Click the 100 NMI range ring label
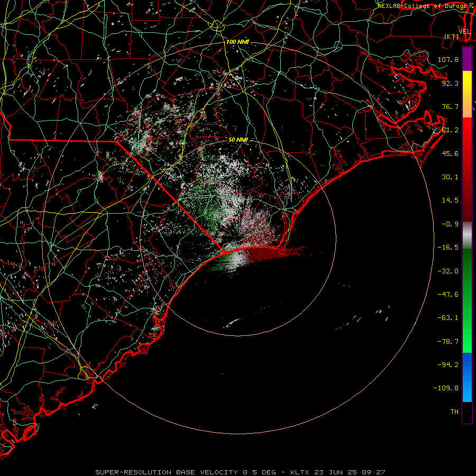This screenshot has height=476, width=476. coord(237,42)
